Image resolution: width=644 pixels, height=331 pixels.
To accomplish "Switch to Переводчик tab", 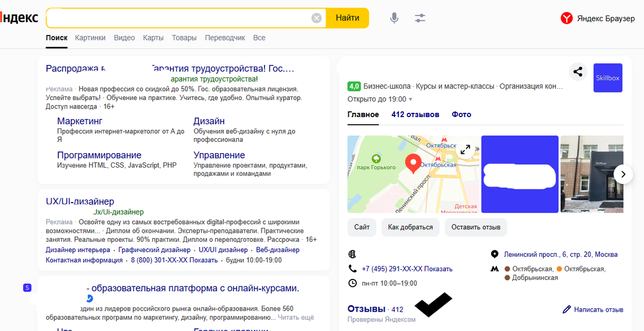I will point(225,38).
